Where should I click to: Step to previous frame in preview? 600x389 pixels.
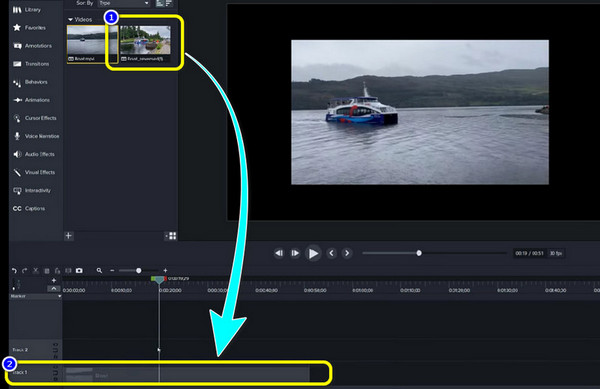tap(279, 253)
